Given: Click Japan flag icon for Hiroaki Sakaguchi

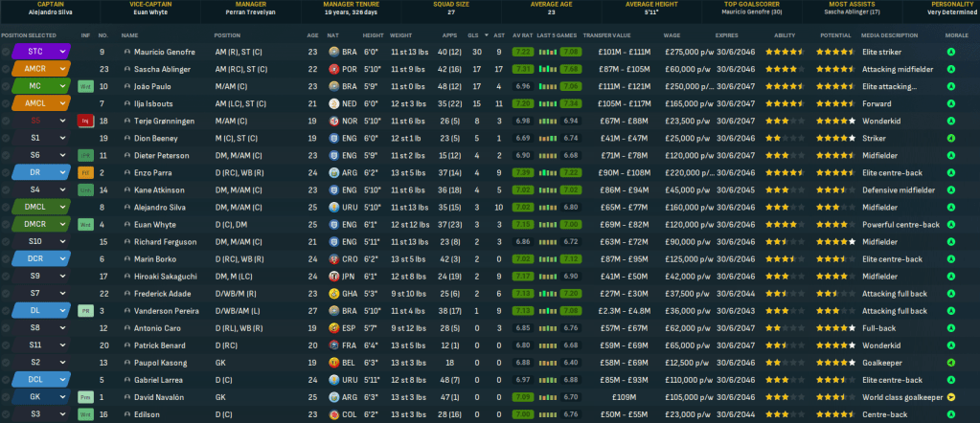Looking at the screenshot, I should click(333, 276).
